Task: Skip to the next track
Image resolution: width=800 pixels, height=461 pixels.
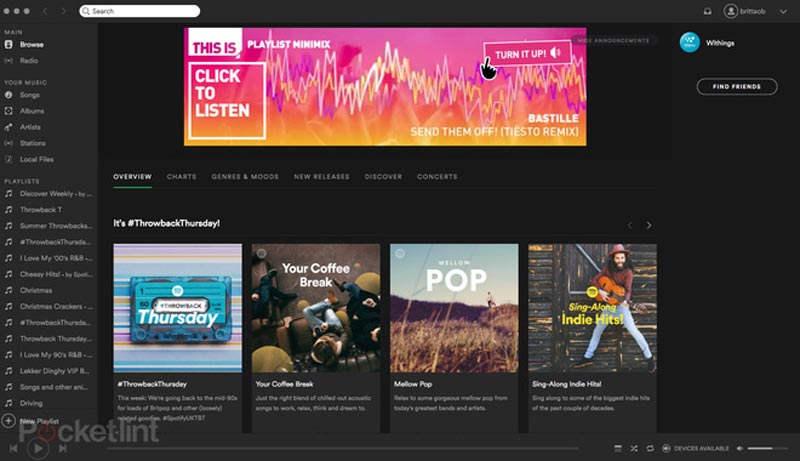Action: pyautogui.click(x=62, y=449)
